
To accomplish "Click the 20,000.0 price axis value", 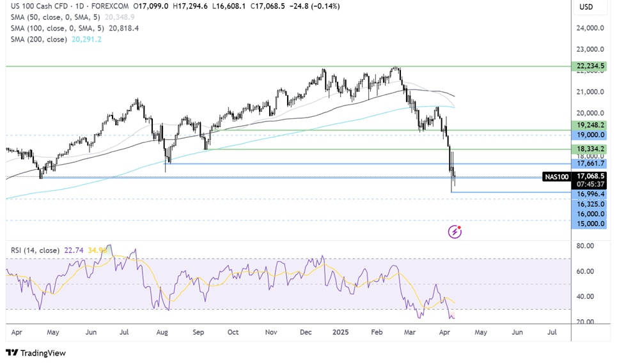I will click(590, 113).
